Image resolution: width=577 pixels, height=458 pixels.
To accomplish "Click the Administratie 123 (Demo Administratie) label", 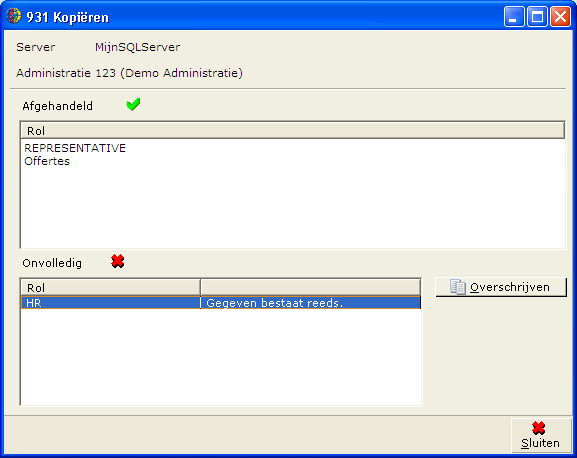I will pos(130,73).
